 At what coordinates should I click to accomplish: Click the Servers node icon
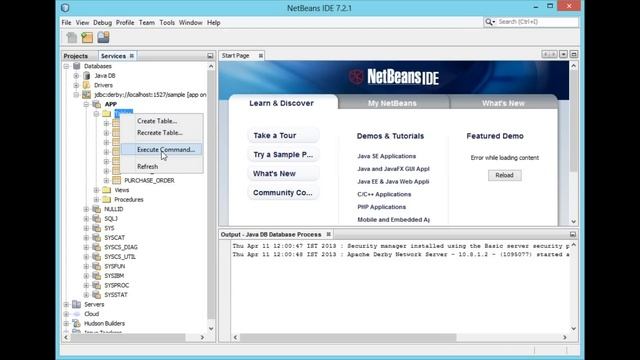(77, 304)
